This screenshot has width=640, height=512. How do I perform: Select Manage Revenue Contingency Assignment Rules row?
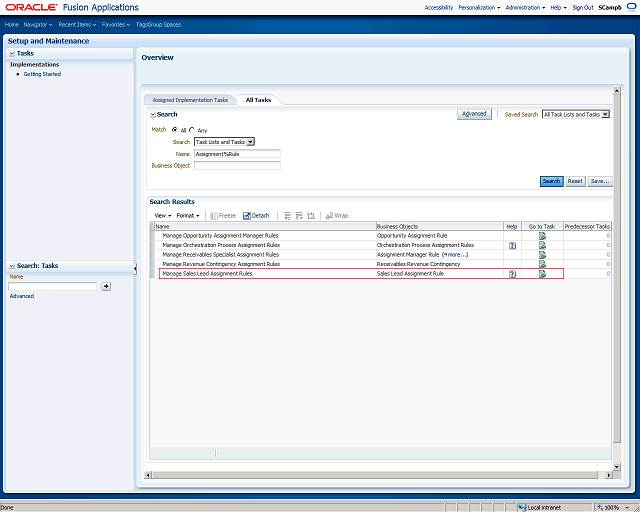click(x=380, y=264)
